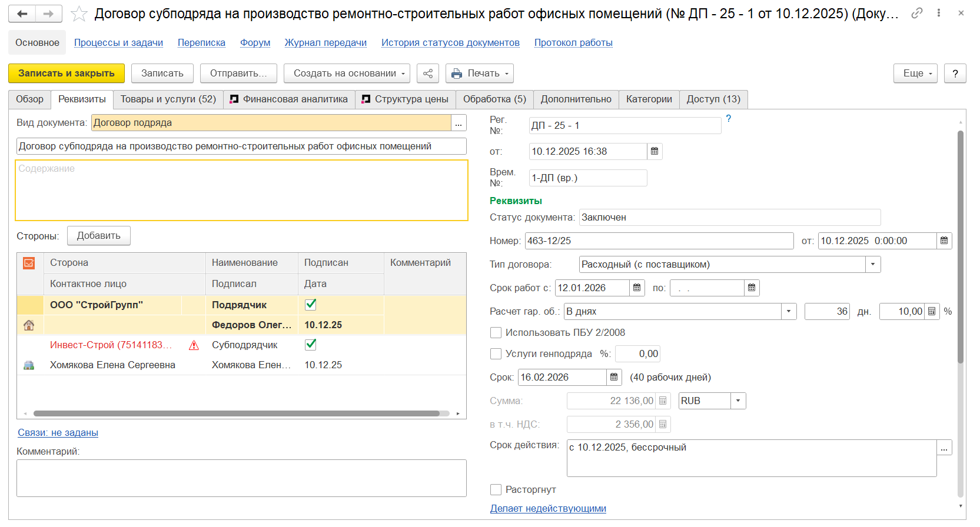Switch to Товары и услуги (52) tab
This screenshot has width=980, height=527.
tap(168, 99)
